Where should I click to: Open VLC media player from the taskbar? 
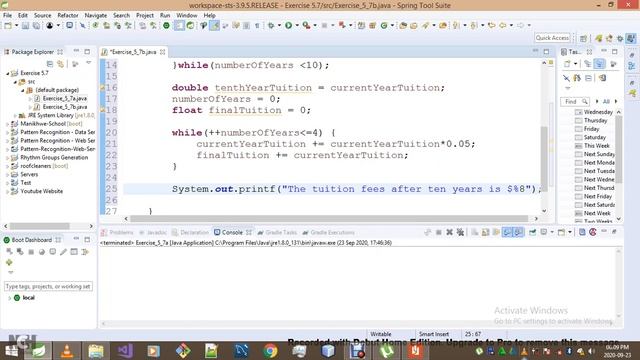click(x=67, y=351)
